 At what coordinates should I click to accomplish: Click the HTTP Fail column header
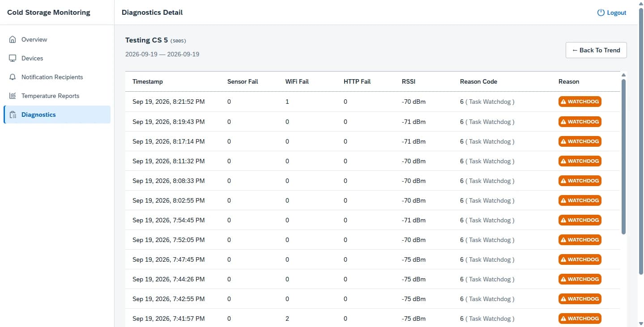(357, 81)
